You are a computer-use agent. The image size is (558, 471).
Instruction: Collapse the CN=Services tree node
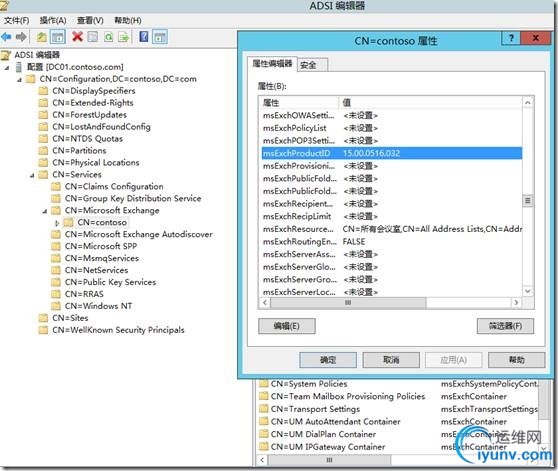(x=32, y=175)
